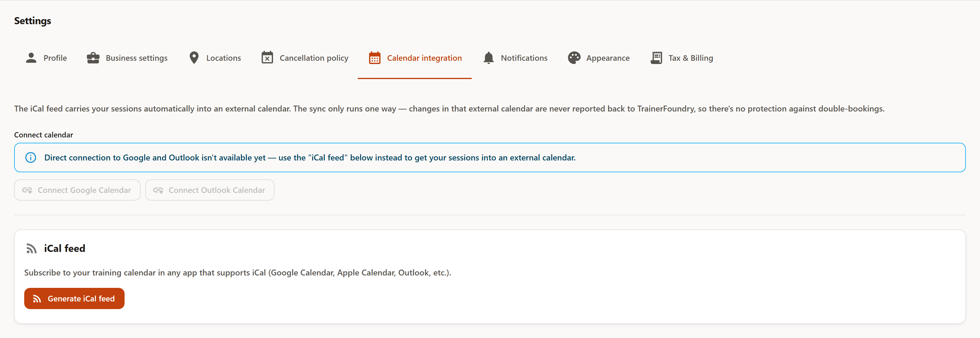Go to Cancellation policy tab
Viewport: 980px width, 338px height.
click(305, 58)
